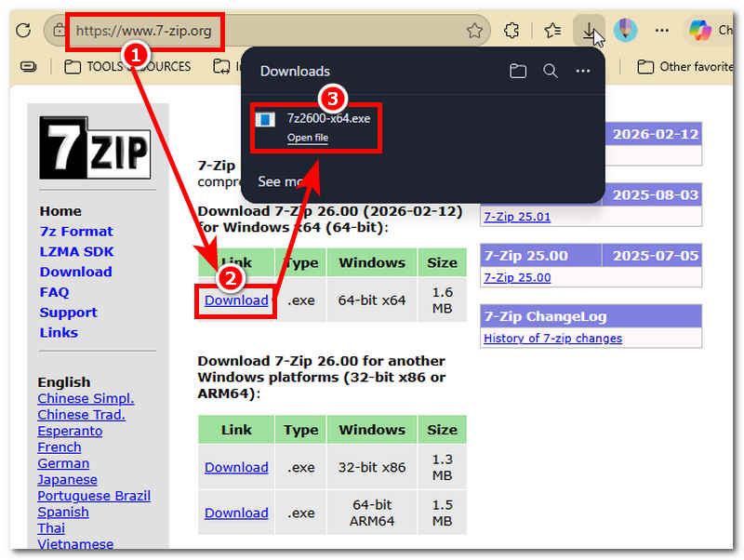Open more options in Downloads panel
Viewport: 744px width, 560px height.
[582, 70]
